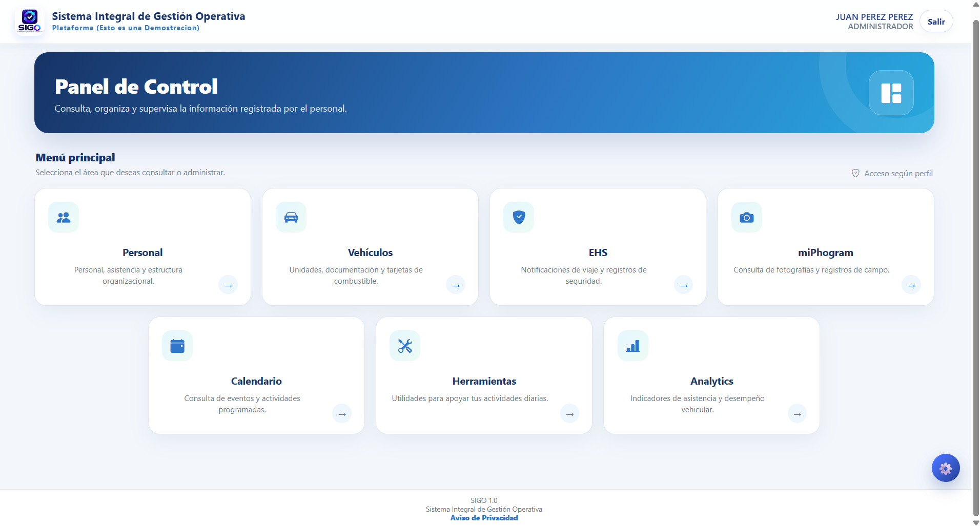Click the shield icon beside Acceso según perfil

(x=855, y=173)
